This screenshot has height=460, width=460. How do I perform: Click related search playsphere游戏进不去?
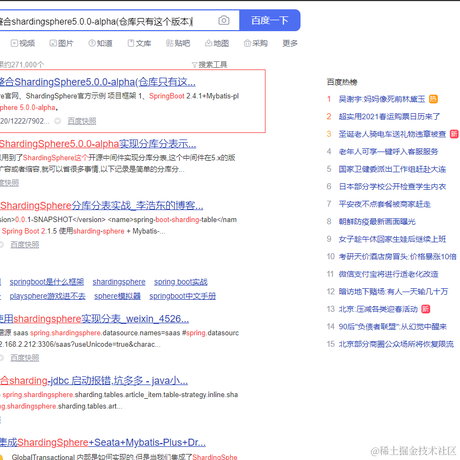(x=48, y=296)
